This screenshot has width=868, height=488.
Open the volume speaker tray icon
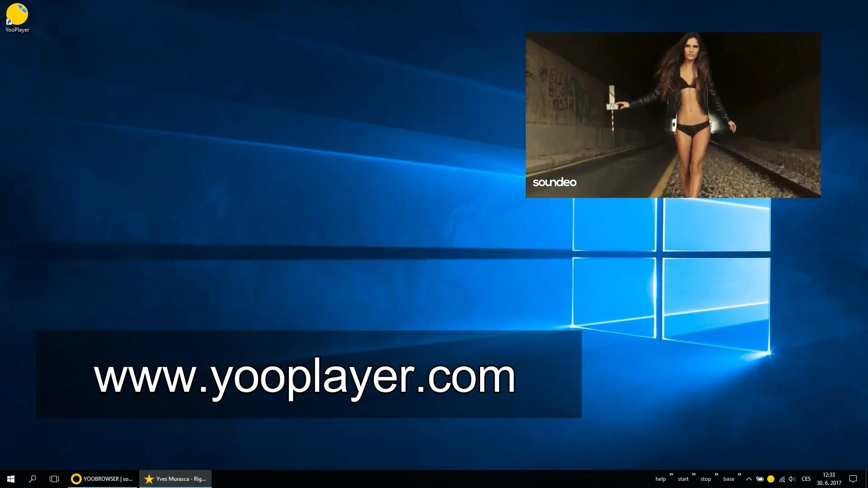click(792, 479)
